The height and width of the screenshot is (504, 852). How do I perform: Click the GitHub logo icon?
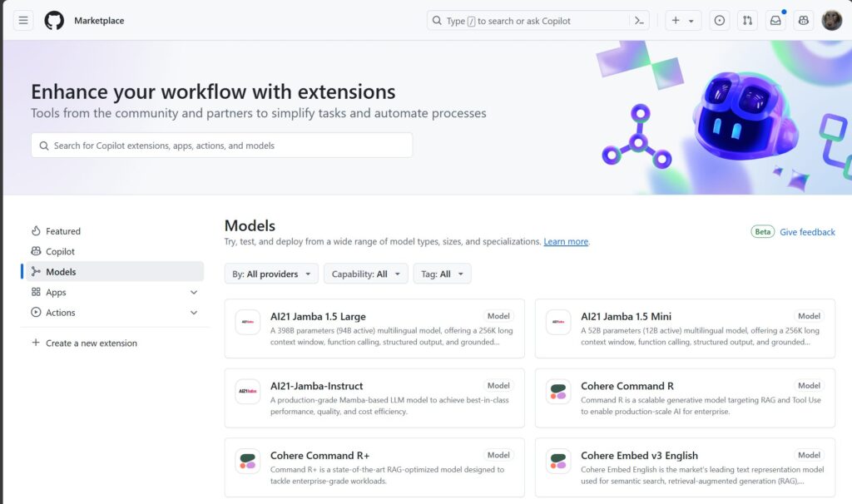[x=54, y=21]
